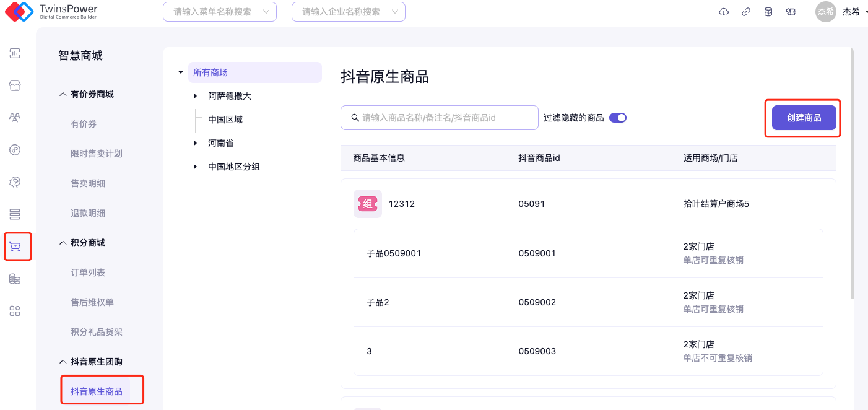The image size is (868, 410).
Task: Open the 请输入企业名称搜索 dropdown
Action: click(348, 12)
